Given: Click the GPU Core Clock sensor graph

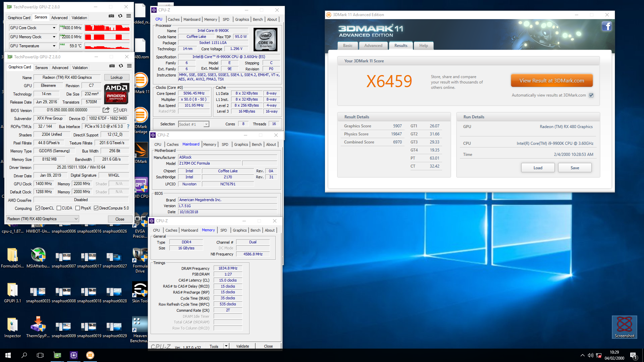Looking at the screenshot, I should [x=107, y=28].
